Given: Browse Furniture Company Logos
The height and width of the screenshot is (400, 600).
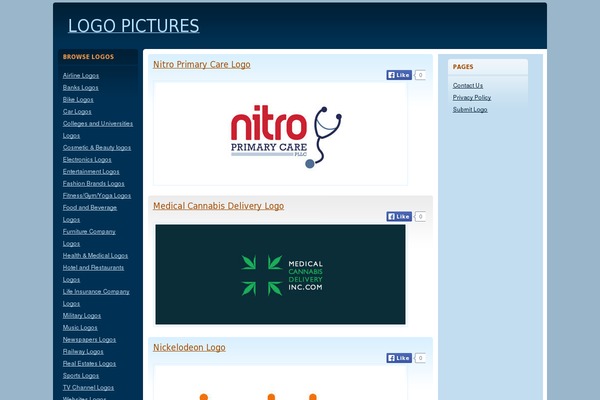Looking at the screenshot, I should pyautogui.click(x=89, y=237).
